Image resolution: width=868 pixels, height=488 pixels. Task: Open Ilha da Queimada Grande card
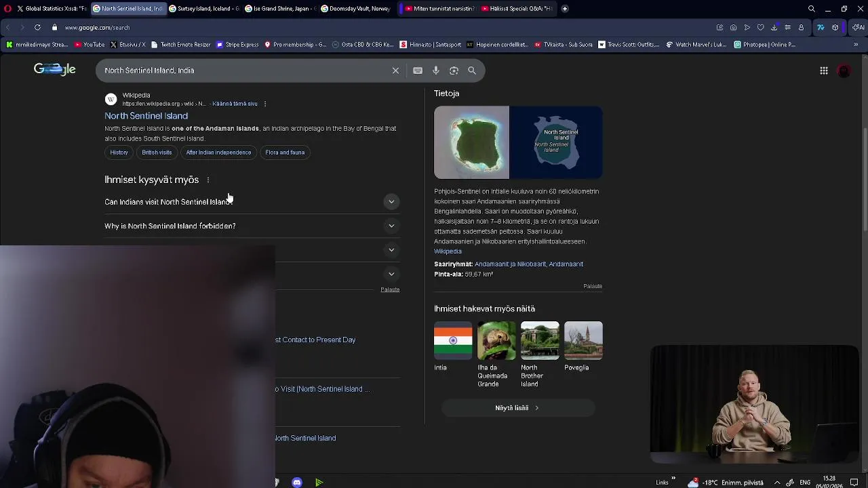496,354
